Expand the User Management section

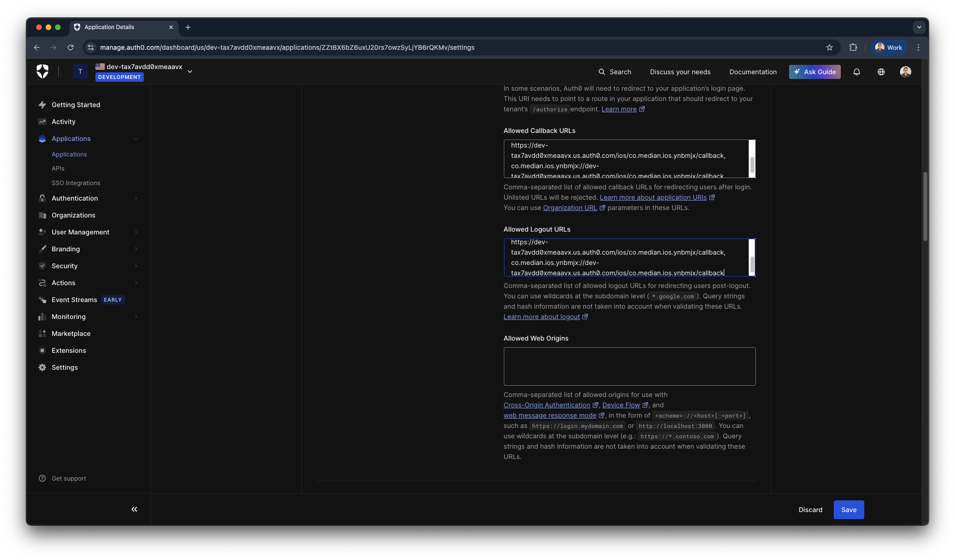(x=80, y=232)
